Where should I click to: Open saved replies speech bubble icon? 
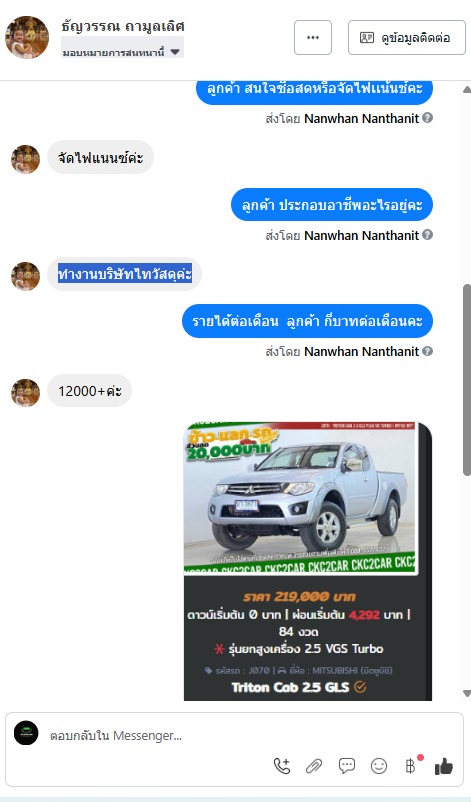click(x=347, y=766)
